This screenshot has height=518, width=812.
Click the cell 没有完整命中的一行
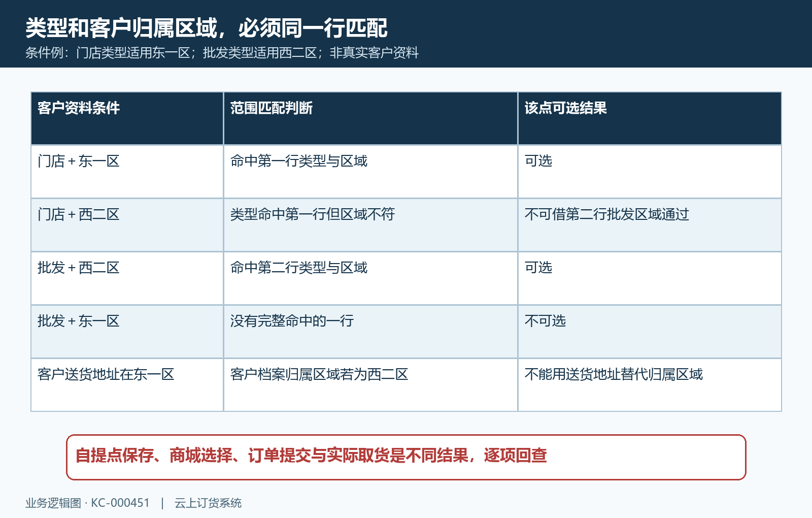click(370, 332)
